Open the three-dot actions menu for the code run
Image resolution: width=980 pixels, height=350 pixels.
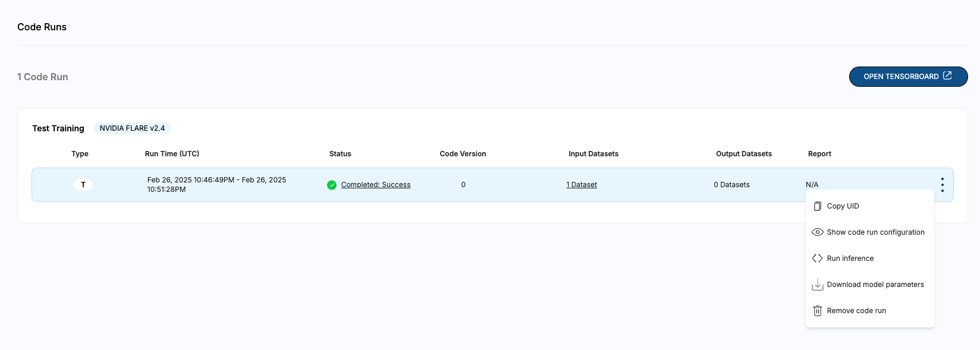click(x=943, y=185)
